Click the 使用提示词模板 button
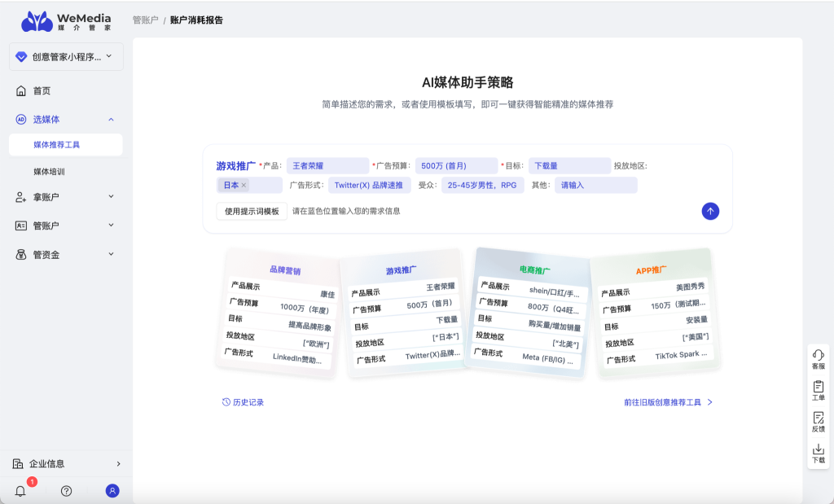Viewport: 834px width, 504px height. point(252,211)
